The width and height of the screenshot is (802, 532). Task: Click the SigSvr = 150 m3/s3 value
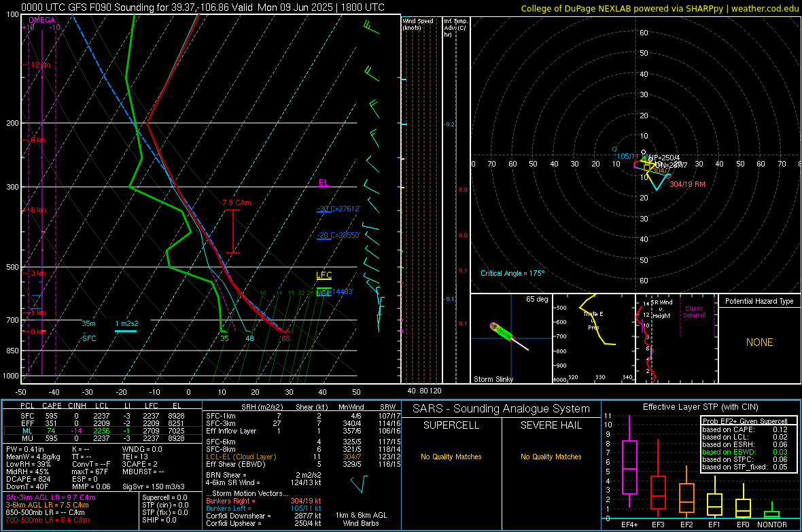(154, 486)
